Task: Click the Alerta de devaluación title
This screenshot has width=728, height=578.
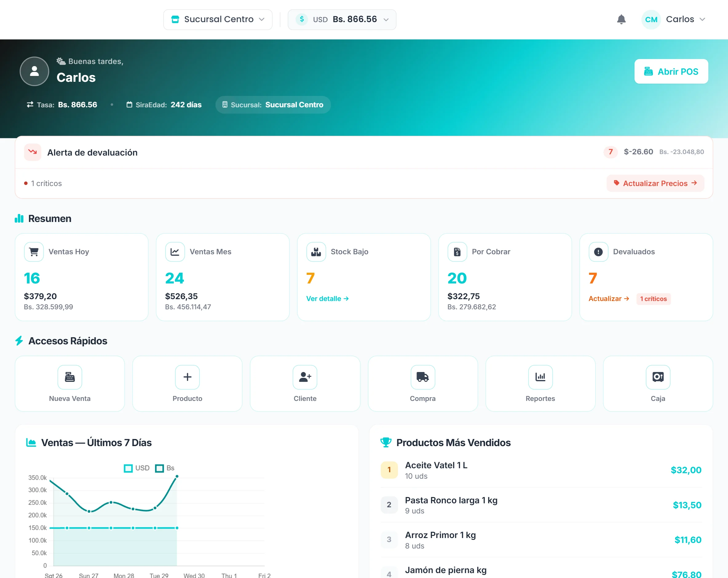Action: coord(92,152)
